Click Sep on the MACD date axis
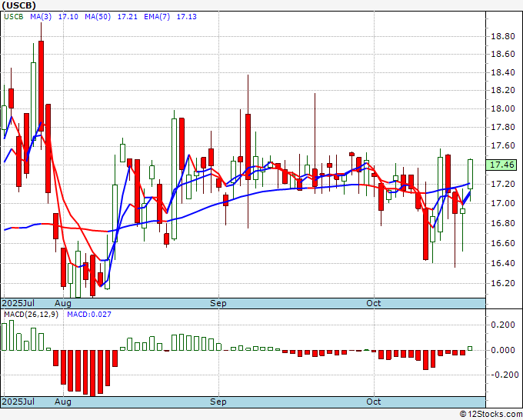This screenshot has height=420, width=523. point(218,402)
